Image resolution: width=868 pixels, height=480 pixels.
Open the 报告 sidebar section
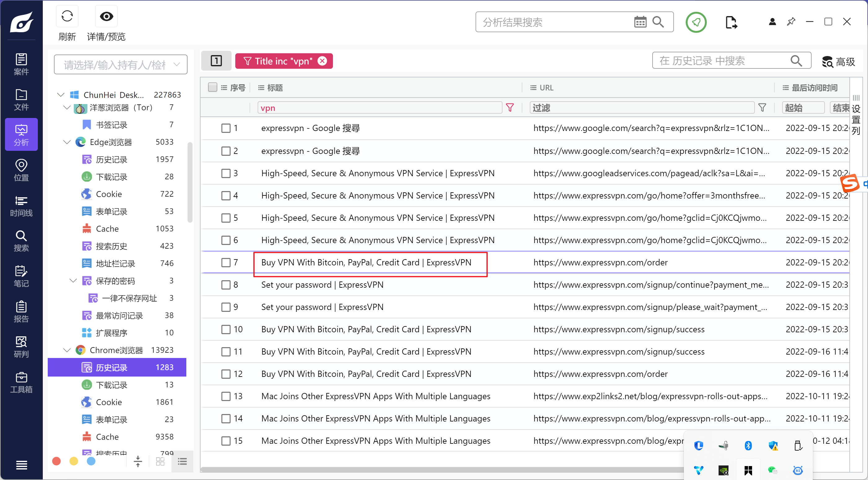coord(21,311)
